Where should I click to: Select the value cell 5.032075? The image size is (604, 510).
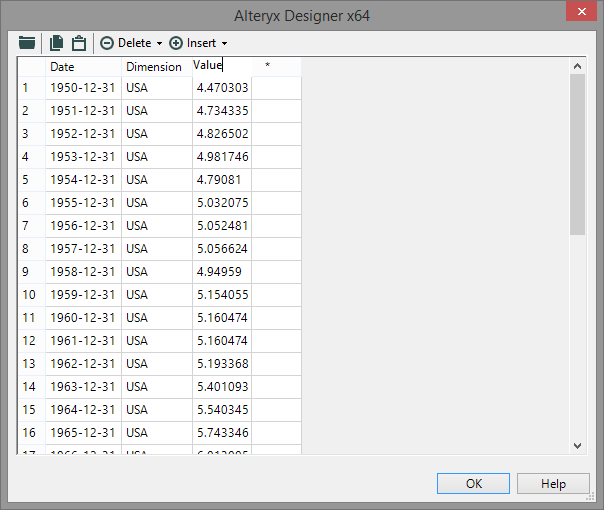click(222, 203)
